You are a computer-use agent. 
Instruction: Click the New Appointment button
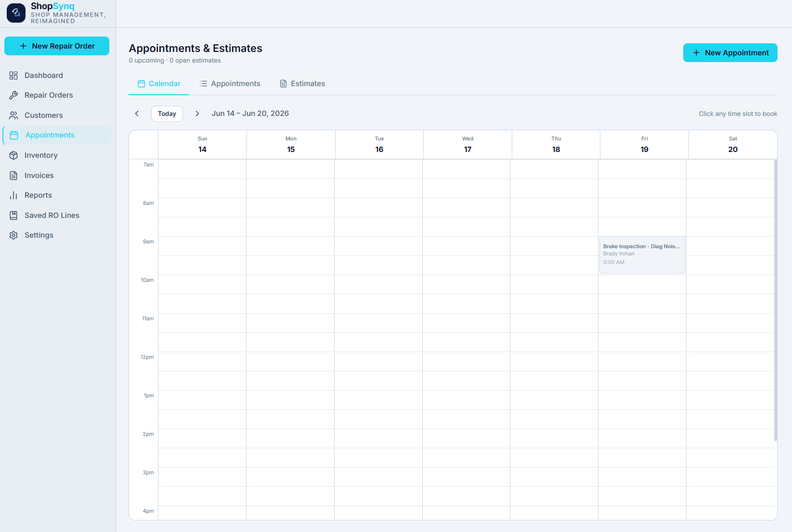(730, 53)
